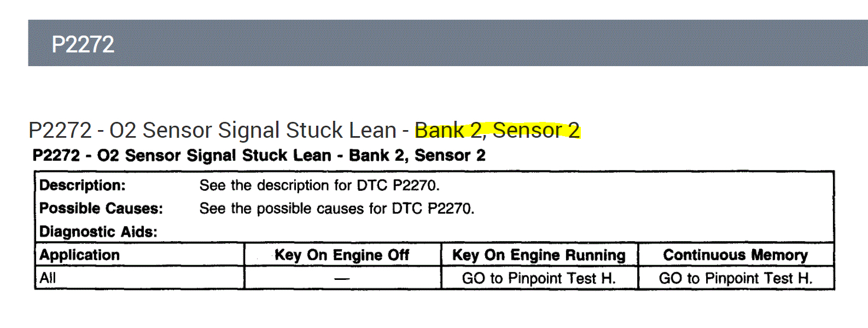Click the "Application" column header
Image resolution: width=868 pixels, height=328 pixels.
(x=80, y=255)
